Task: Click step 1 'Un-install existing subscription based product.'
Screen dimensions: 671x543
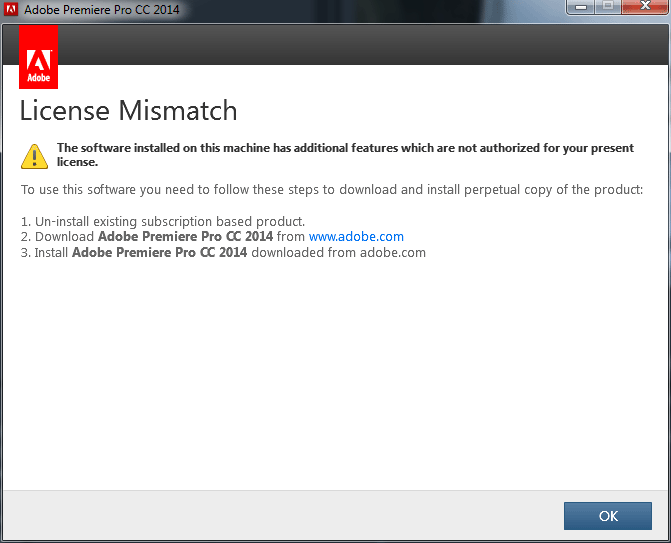Action: (x=163, y=222)
